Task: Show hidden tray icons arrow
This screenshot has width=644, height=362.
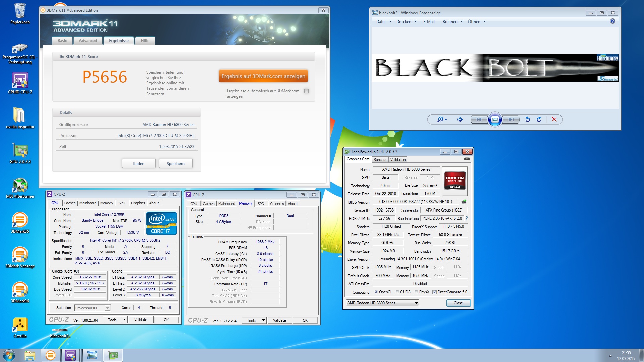Action: (x=610, y=356)
